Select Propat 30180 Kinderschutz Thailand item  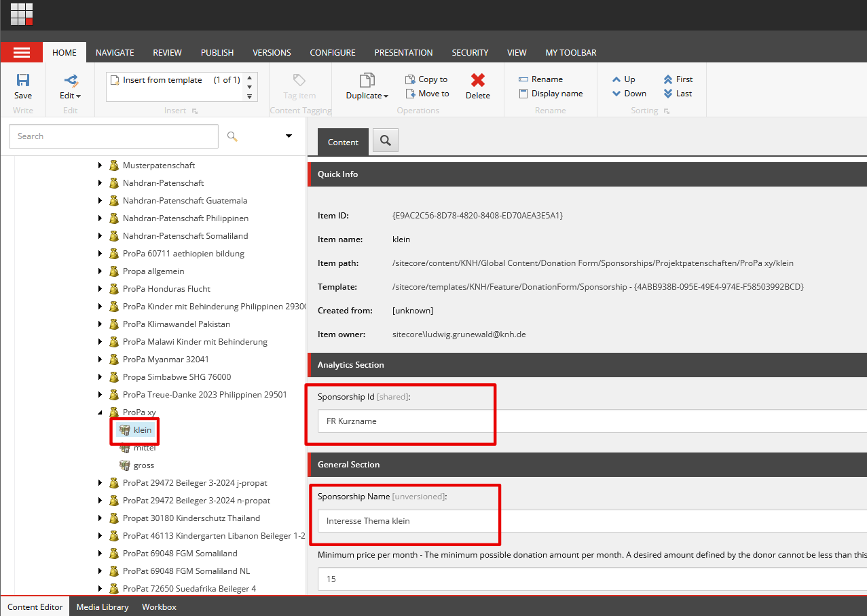(x=191, y=518)
